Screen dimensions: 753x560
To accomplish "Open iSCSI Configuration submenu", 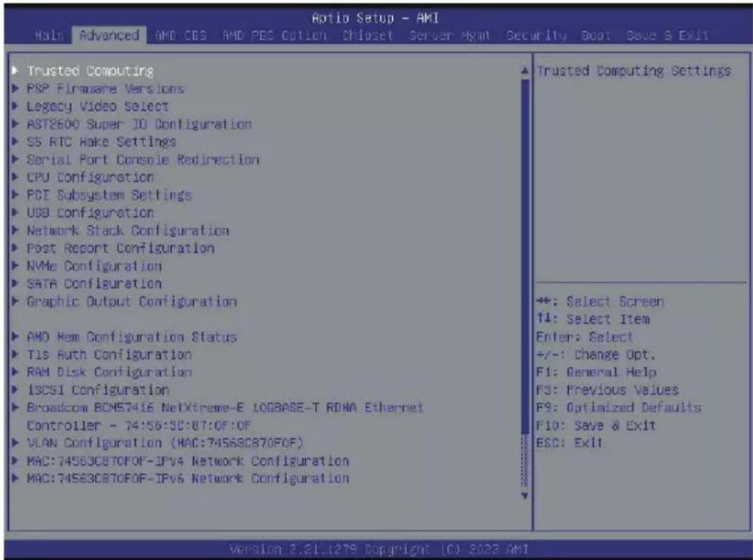I will click(x=98, y=390).
